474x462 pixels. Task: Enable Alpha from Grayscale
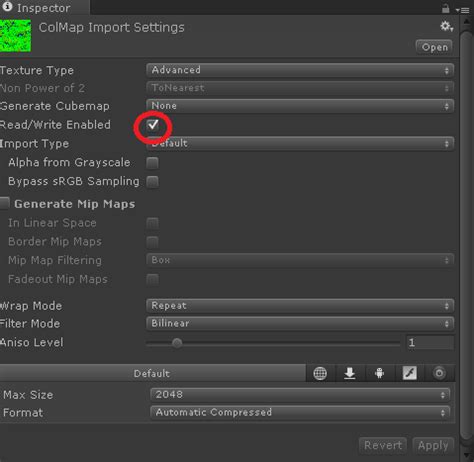tap(153, 163)
